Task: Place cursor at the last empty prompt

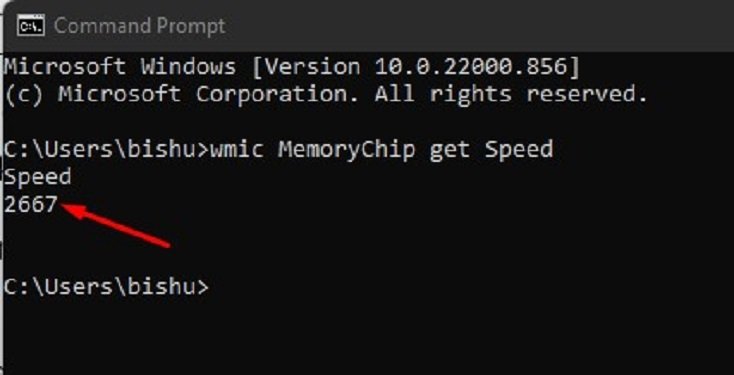Action: click(x=215, y=287)
